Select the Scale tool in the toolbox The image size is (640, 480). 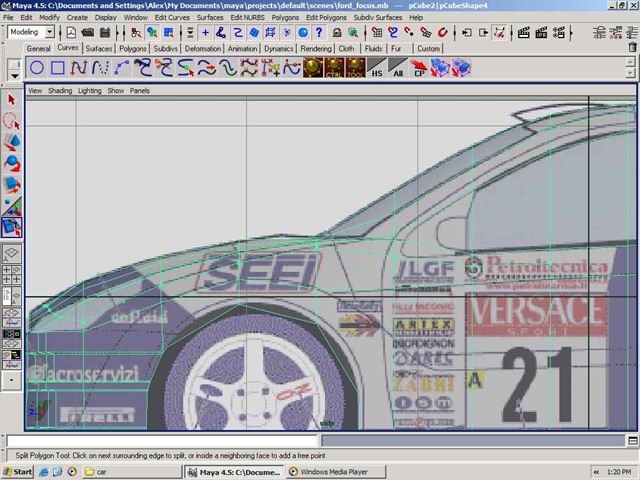12,184
